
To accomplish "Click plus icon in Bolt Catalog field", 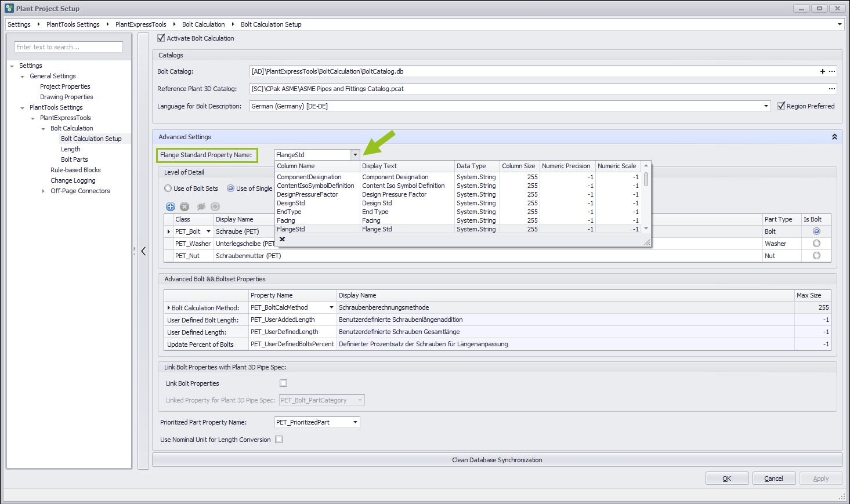I will [822, 71].
